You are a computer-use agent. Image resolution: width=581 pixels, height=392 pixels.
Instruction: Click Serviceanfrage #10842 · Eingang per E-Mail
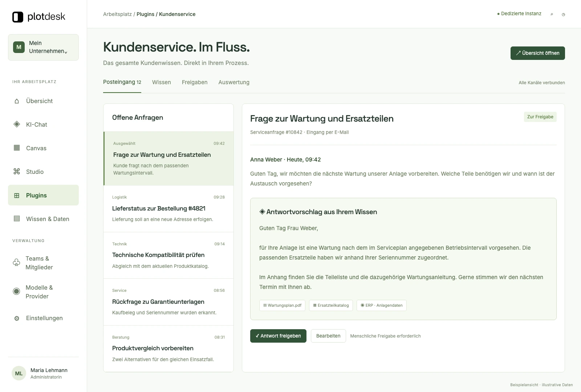299,132
